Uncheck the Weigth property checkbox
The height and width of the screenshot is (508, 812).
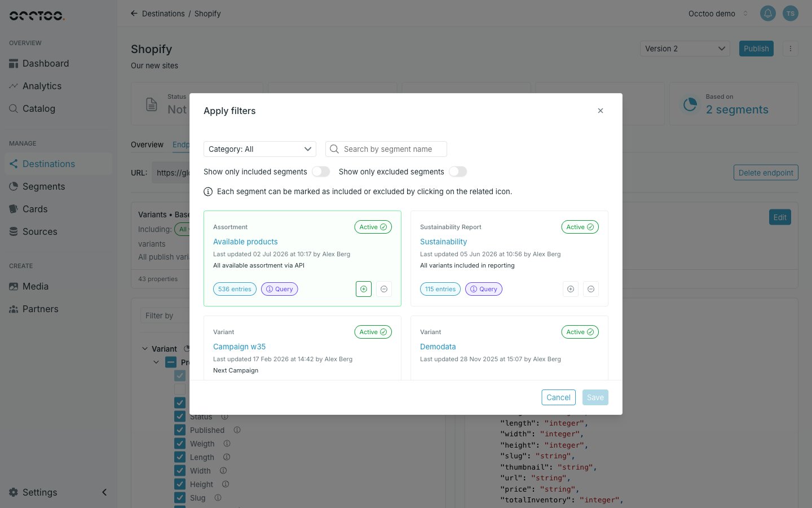[180, 444]
